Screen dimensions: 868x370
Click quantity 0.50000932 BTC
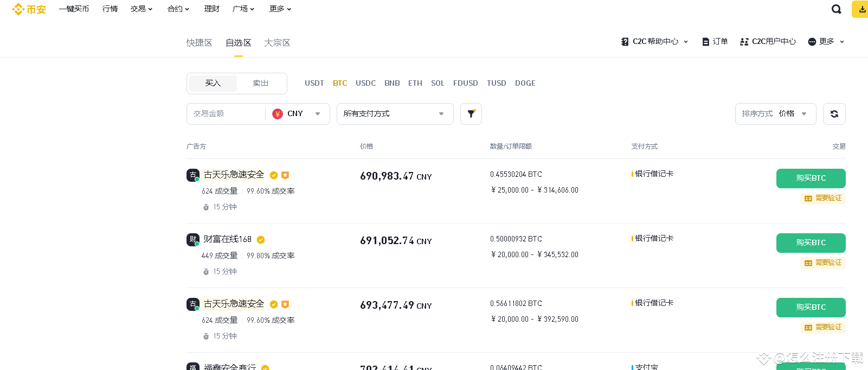coord(516,239)
